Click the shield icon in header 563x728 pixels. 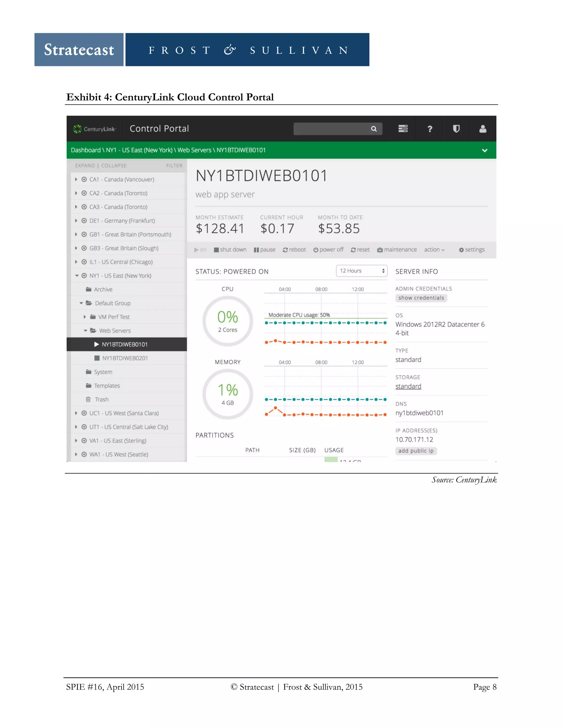click(456, 129)
